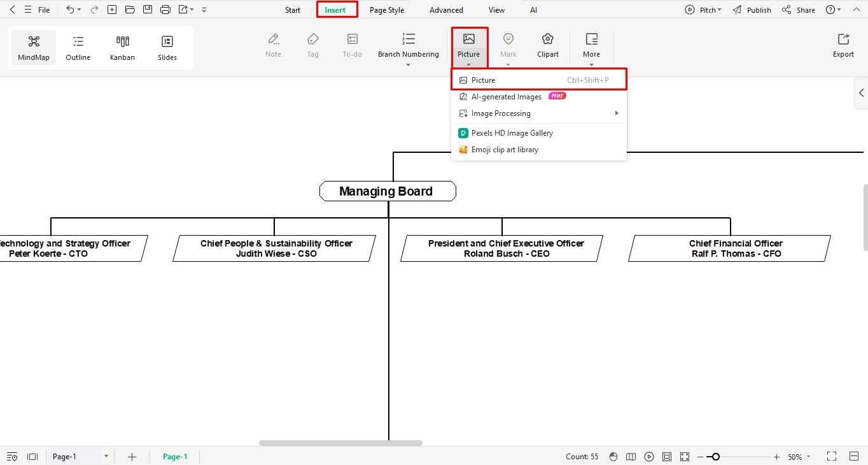The height and width of the screenshot is (465, 868).
Task: Select the green Page-1 tab
Action: click(175, 457)
